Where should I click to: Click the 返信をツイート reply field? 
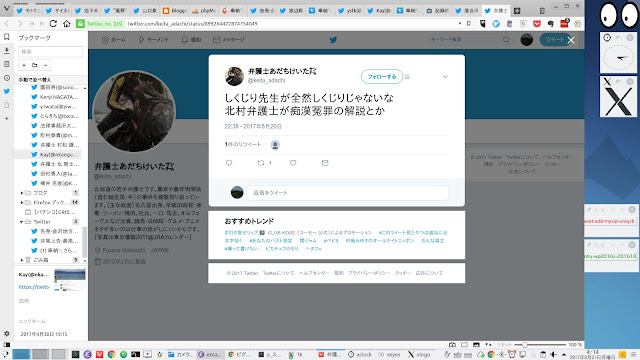[347, 193]
